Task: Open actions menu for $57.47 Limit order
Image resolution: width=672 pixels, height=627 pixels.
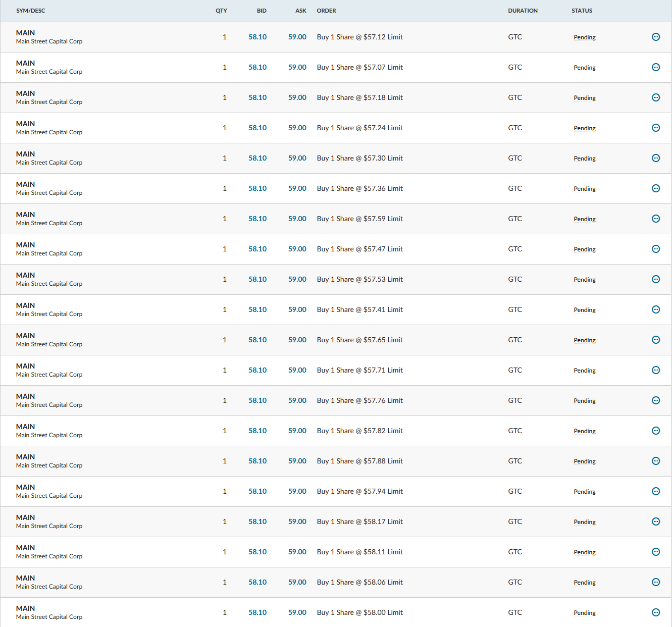Action: pos(656,249)
